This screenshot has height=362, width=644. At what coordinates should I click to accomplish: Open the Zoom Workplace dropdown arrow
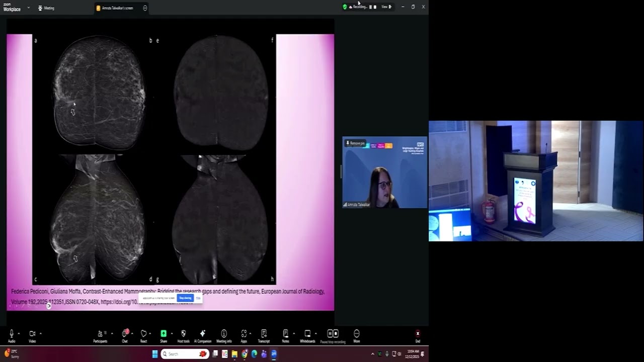point(29,8)
